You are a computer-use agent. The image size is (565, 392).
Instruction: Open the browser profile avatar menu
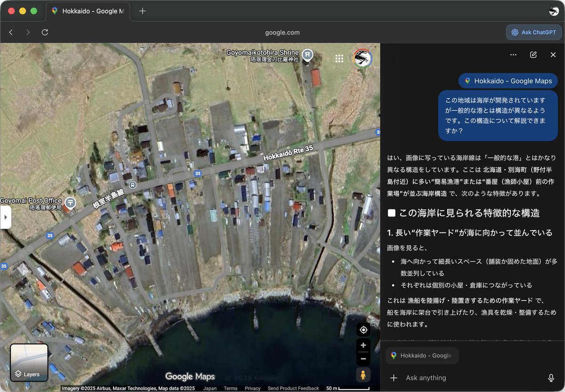(553, 11)
